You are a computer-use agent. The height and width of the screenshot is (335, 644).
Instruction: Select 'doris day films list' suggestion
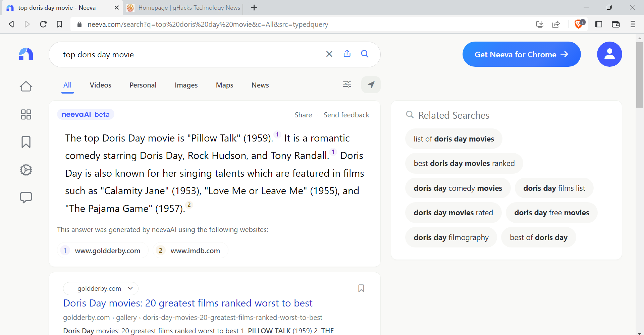554,188
